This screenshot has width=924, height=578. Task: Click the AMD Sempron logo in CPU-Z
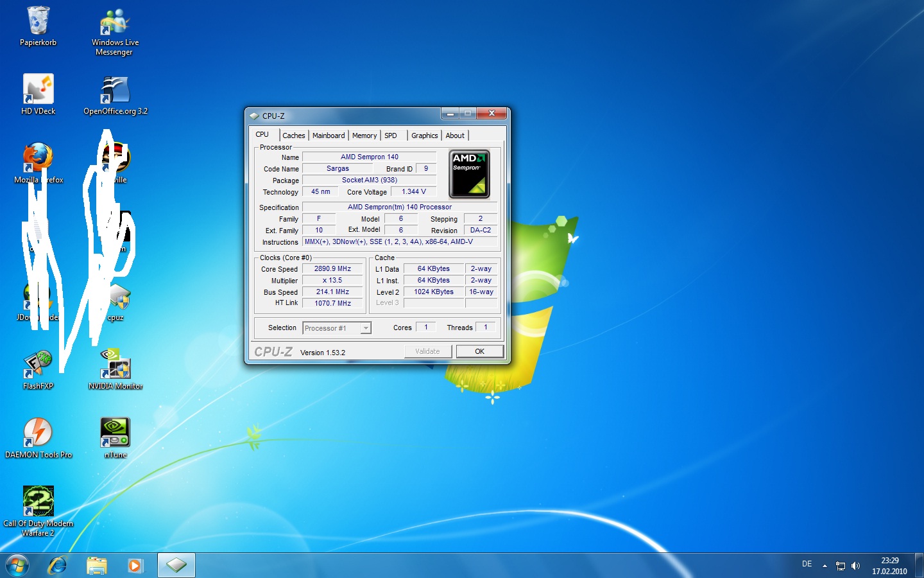(470, 175)
